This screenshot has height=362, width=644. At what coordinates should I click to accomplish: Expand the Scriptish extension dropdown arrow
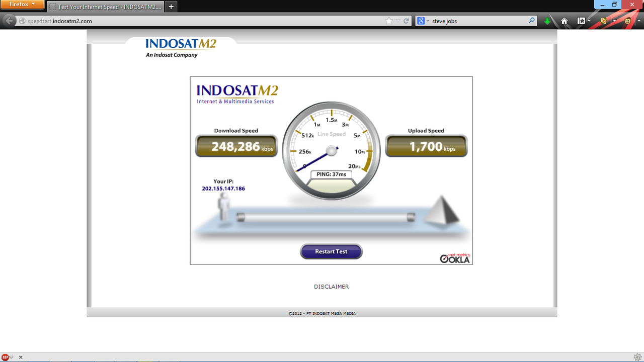click(x=614, y=21)
